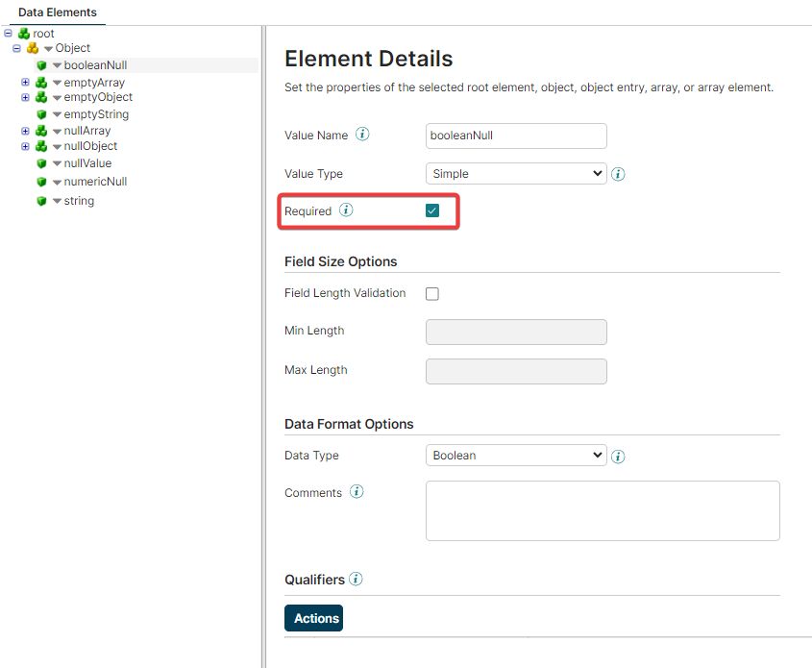
Task: Click the Value Name input field
Action: point(515,136)
